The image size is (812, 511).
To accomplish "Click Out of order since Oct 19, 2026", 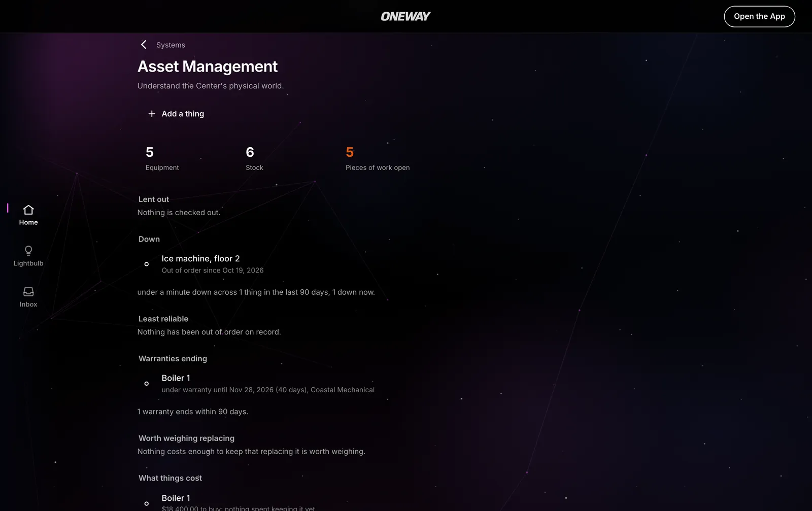I will pos(213,270).
